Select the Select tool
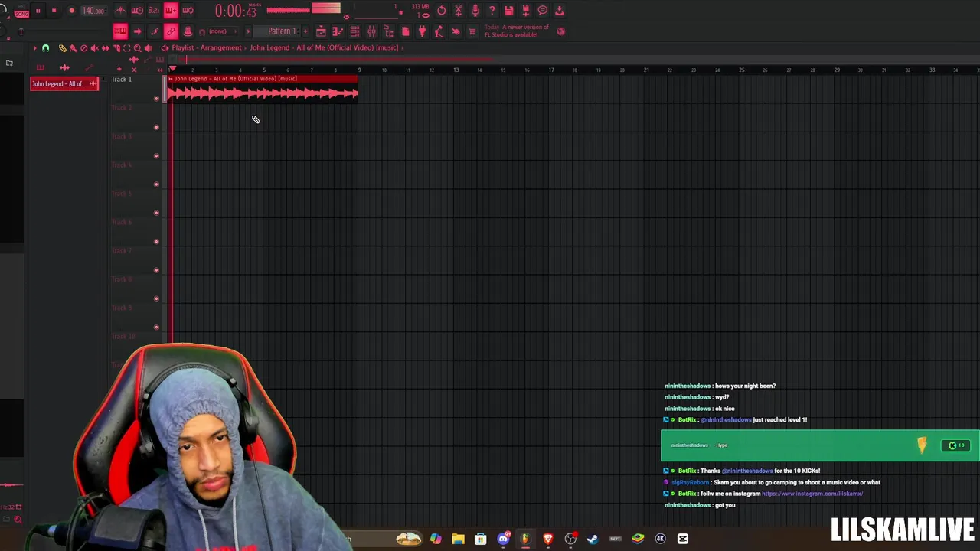 [x=127, y=47]
